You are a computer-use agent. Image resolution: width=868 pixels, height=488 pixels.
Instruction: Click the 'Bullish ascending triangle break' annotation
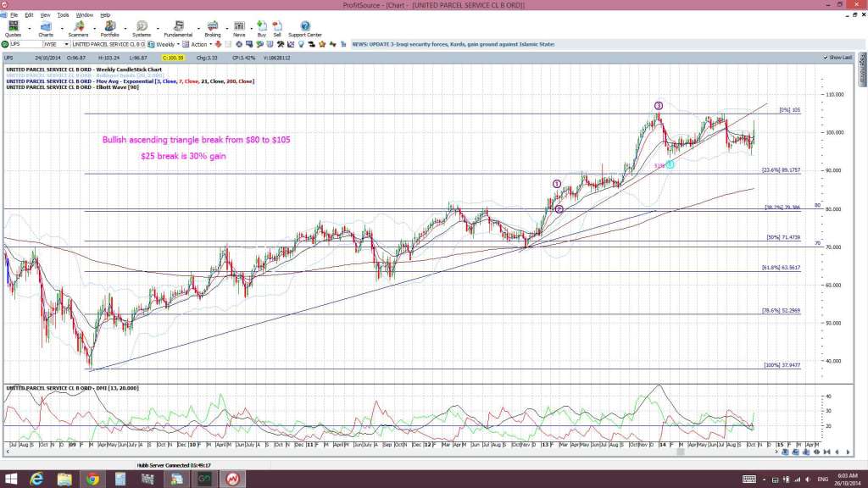pos(196,140)
